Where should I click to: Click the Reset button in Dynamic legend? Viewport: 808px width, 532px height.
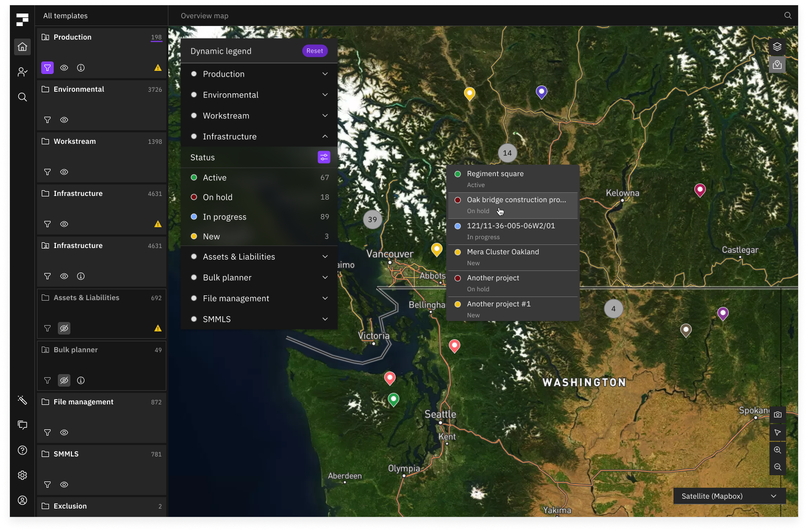click(x=314, y=51)
